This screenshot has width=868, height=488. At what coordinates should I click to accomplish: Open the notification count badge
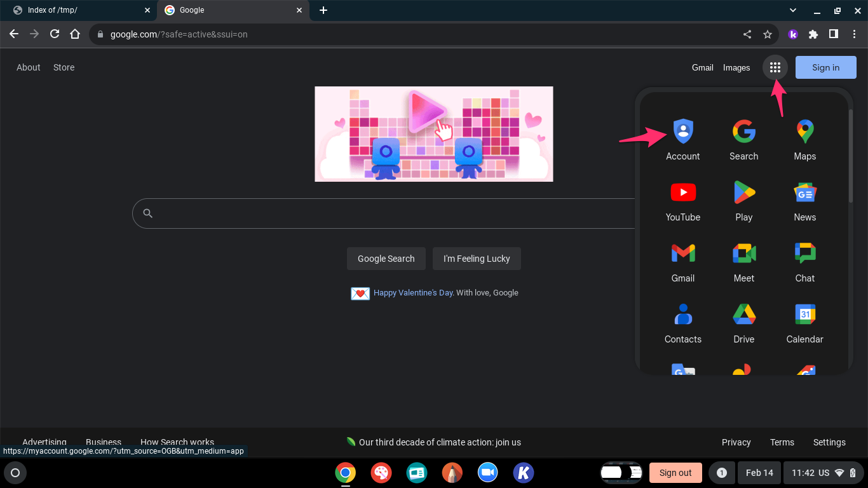(721, 473)
